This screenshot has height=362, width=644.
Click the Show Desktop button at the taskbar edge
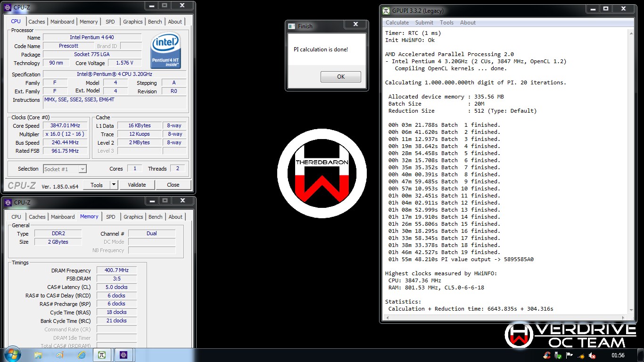tap(641, 355)
